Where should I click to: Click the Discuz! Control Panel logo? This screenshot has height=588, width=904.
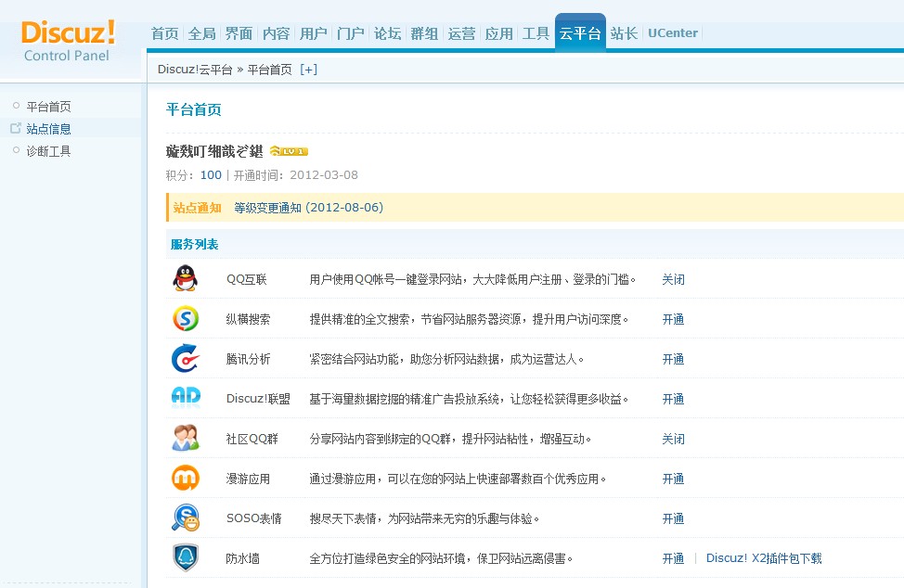(x=68, y=40)
